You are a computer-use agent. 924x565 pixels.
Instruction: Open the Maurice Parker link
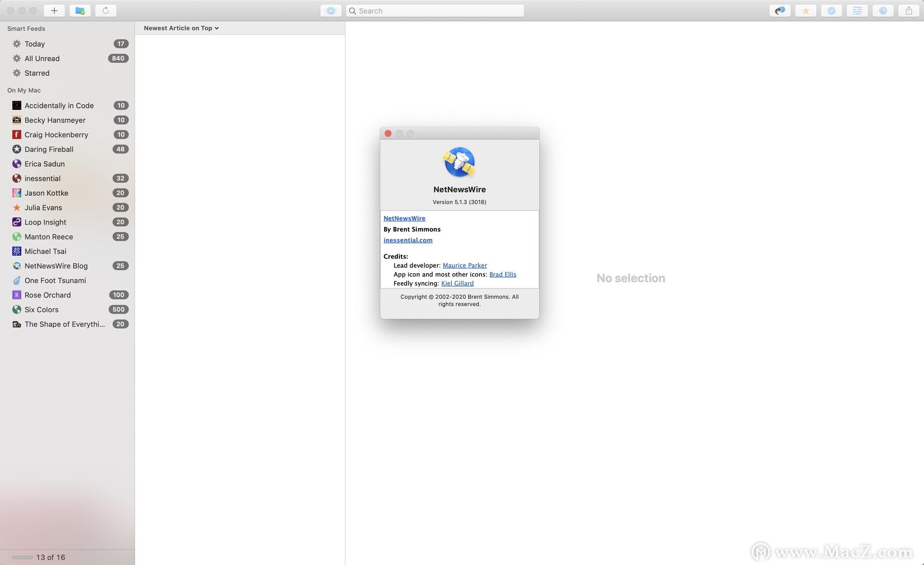(x=464, y=265)
